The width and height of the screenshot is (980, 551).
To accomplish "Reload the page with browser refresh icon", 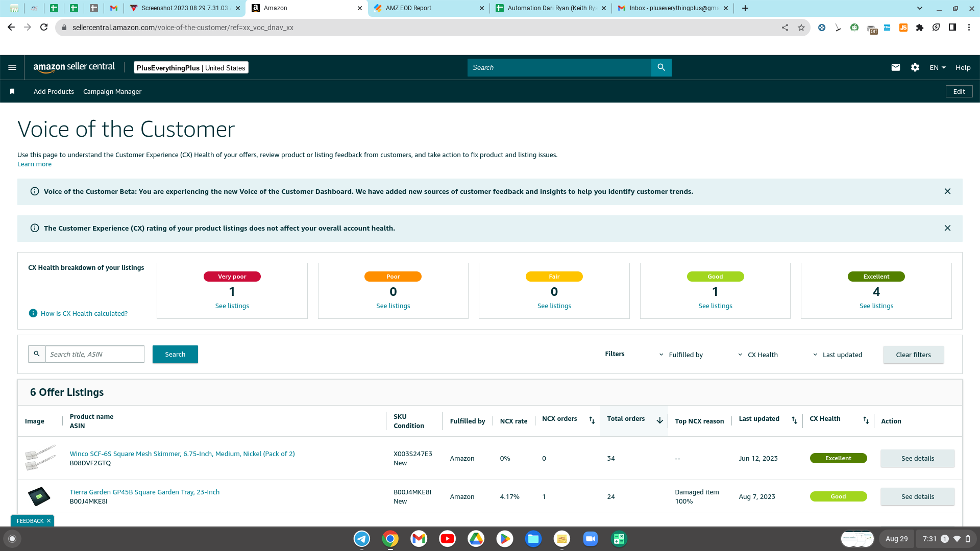I will pyautogui.click(x=44, y=28).
